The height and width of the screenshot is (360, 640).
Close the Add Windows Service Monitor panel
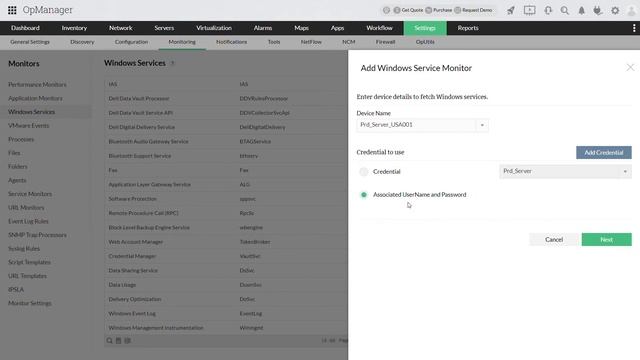[630, 67]
